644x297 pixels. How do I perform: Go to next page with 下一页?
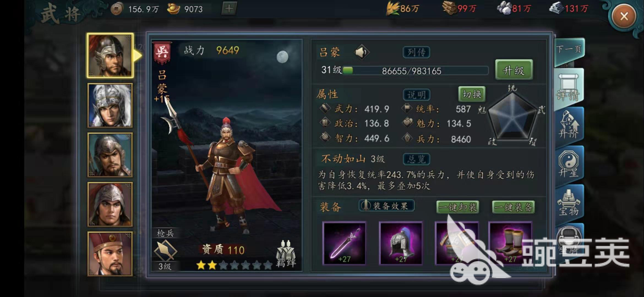click(x=569, y=50)
